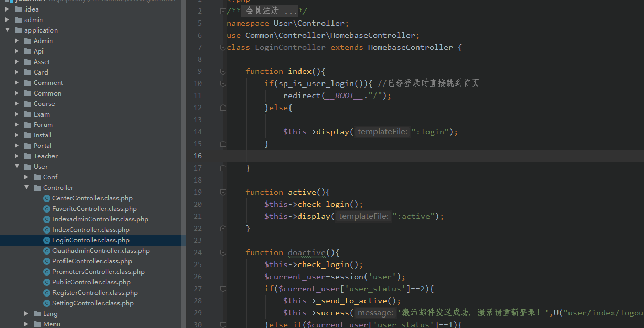Image resolution: width=644 pixels, height=328 pixels.
Task: Click line number 27 in gutter
Action: point(197,289)
